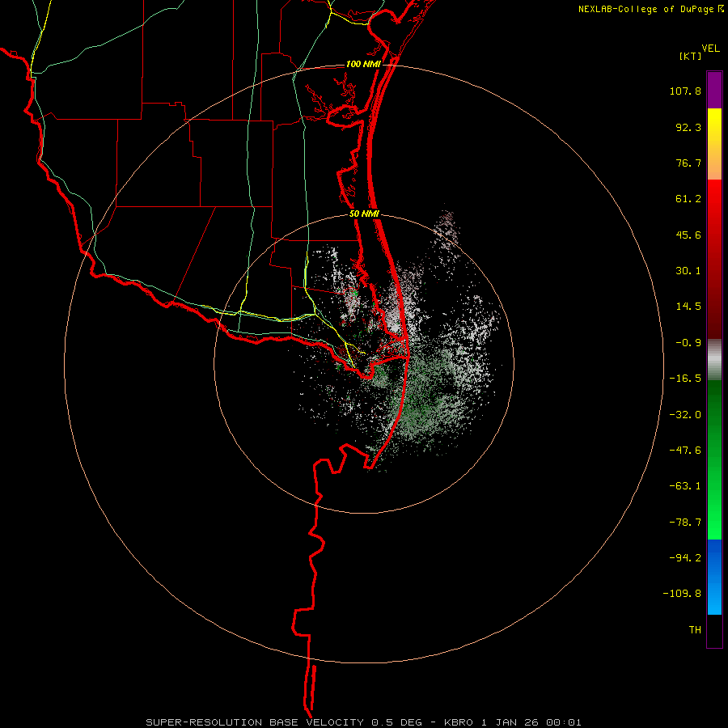The width and height of the screenshot is (728, 728).
Task: Click the 30.1 velocity legend value
Action: (688, 271)
